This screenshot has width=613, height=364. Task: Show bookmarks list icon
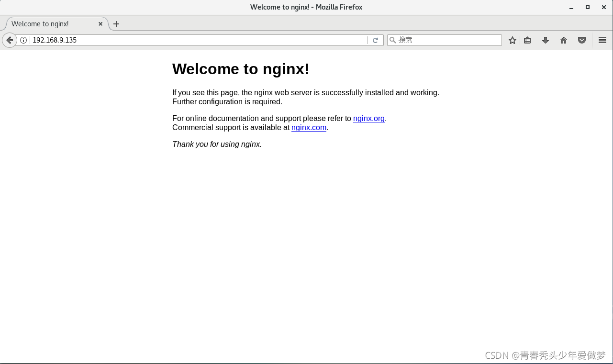coord(527,40)
